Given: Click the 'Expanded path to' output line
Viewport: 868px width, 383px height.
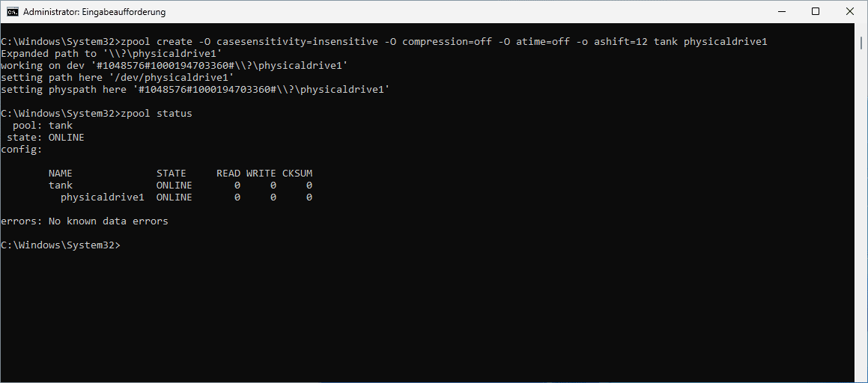Looking at the screenshot, I should pos(112,54).
